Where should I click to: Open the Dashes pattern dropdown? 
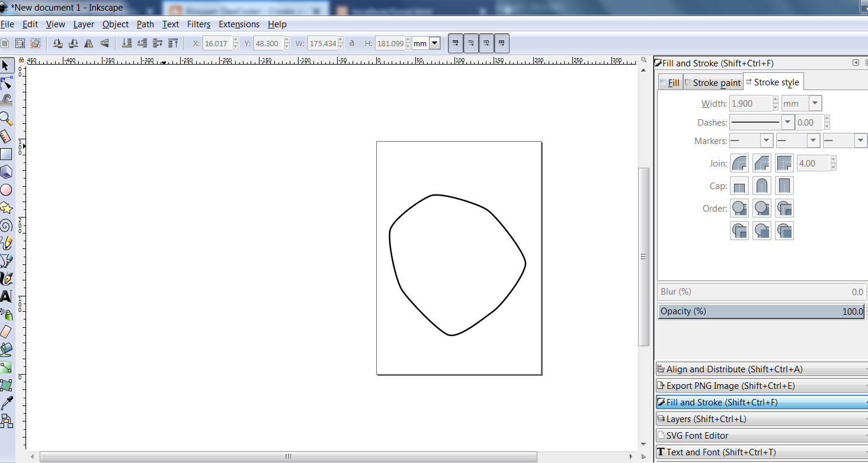(787, 122)
